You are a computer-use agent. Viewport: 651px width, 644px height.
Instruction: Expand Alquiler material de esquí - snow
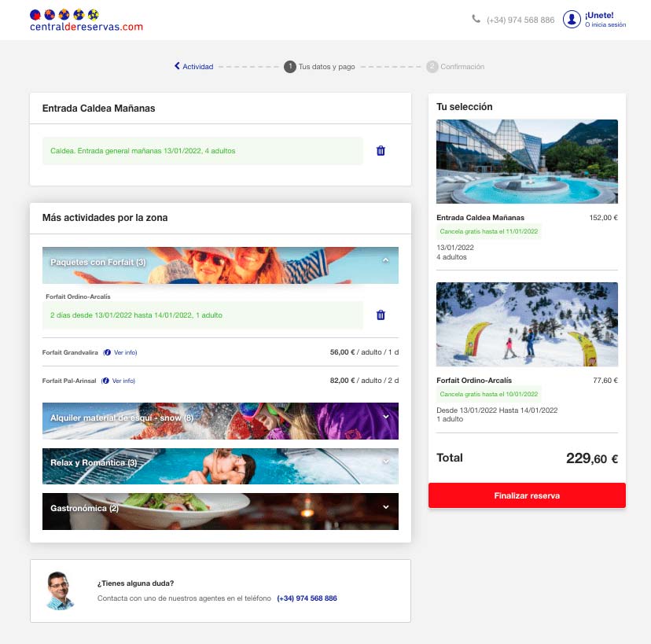[x=386, y=417]
